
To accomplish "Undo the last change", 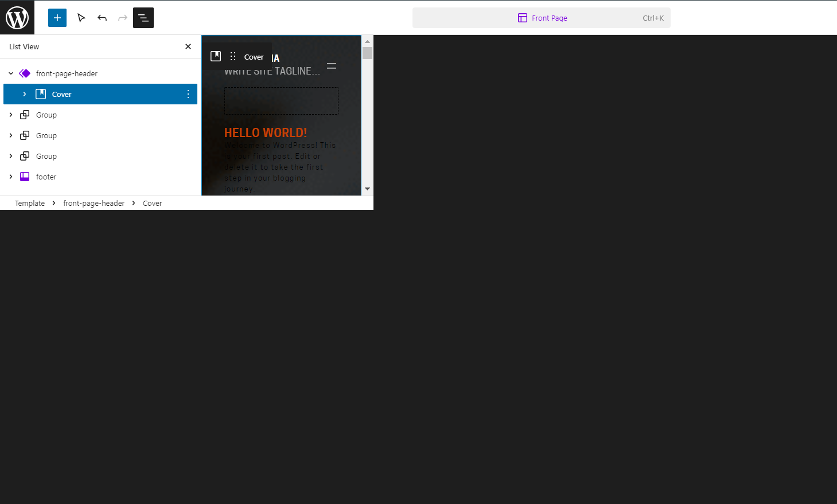I will [102, 18].
